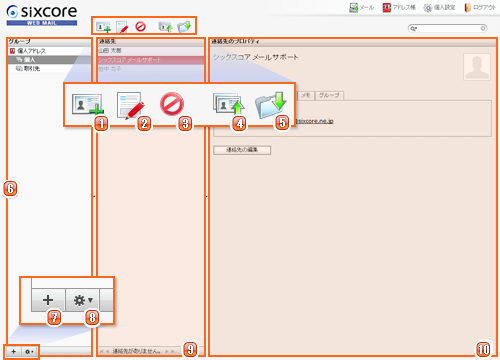The image size is (500, 360).
Task: Click the red delete contact icon
Action: coord(141,26)
